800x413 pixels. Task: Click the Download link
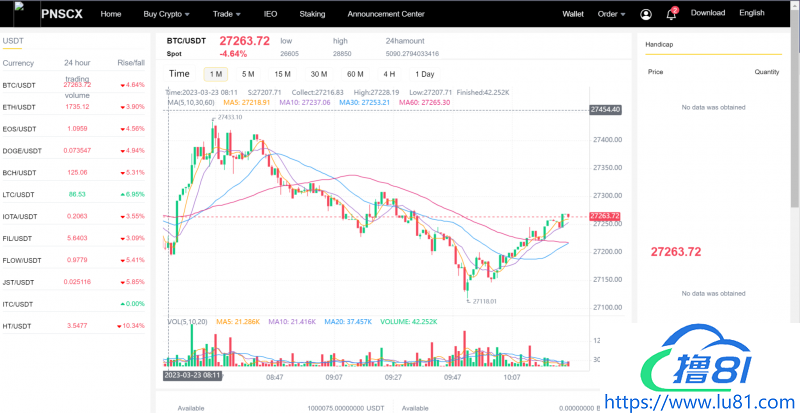coord(708,13)
